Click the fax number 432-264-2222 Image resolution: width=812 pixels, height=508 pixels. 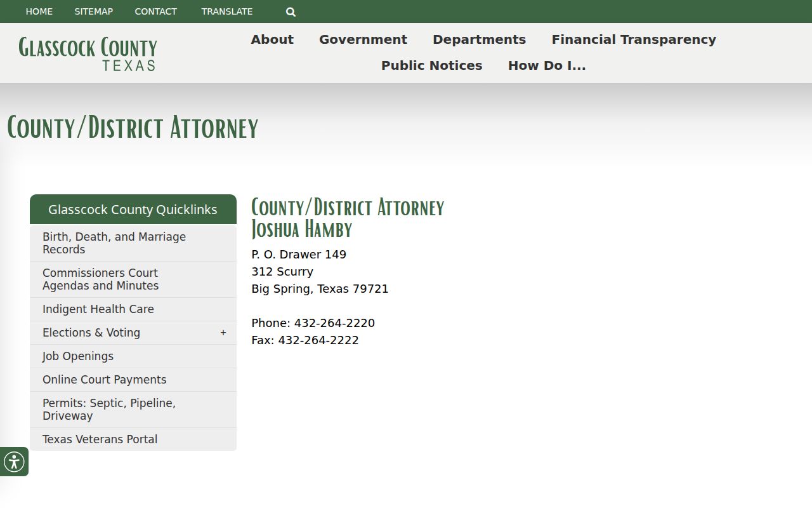tap(318, 340)
